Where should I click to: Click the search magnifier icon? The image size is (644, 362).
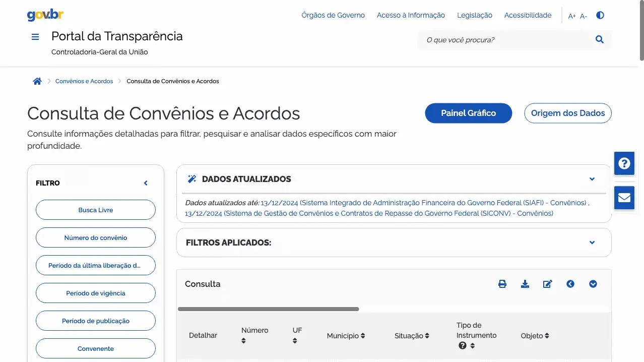[x=599, y=39]
